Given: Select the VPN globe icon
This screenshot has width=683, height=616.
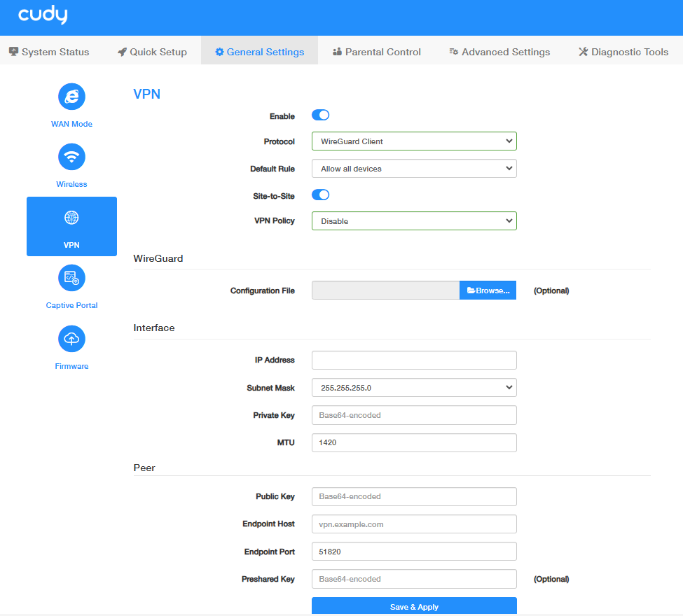Looking at the screenshot, I should click(x=71, y=217).
